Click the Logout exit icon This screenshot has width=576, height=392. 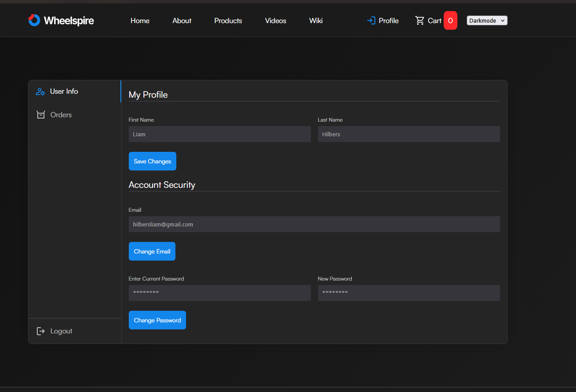(40, 331)
